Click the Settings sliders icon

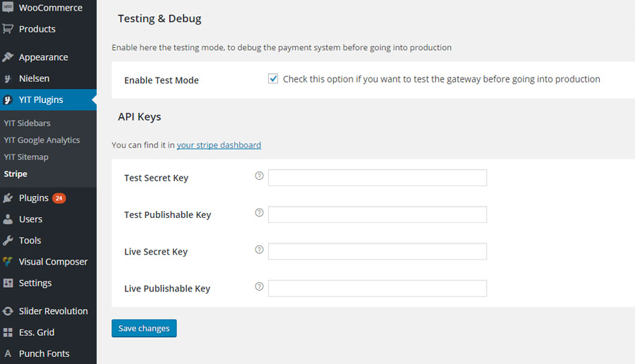coord(8,283)
